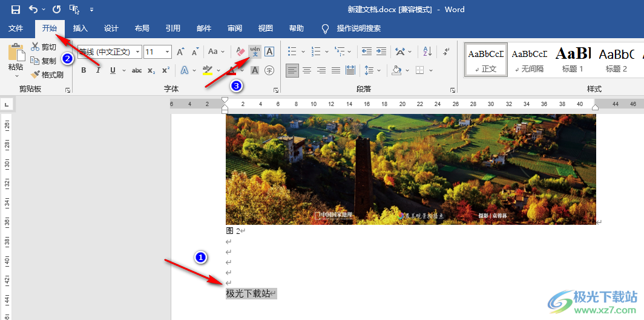Open the 帮助 tab
The height and width of the screenshot is (320, 644).
point(297,28)
